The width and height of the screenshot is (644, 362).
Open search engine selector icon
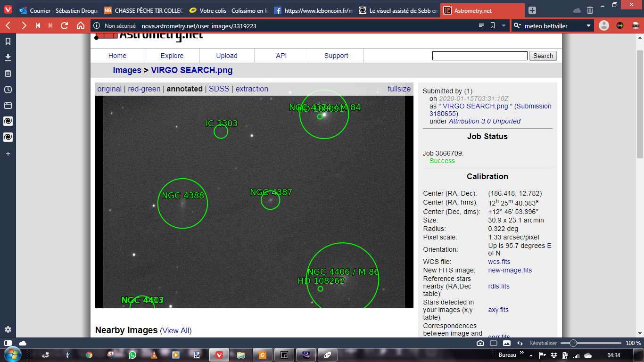tap(518, 26)
